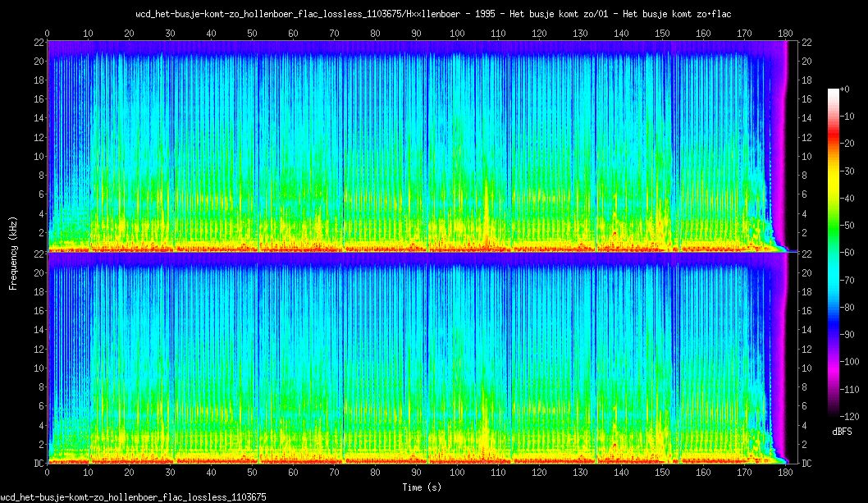Click the footer text 'wcd_het-busje-komt-zo_hollenboer_flac_lossless_1103675'
The height and width of the screenshot is (503, 868).
click(x=134, y=497)
